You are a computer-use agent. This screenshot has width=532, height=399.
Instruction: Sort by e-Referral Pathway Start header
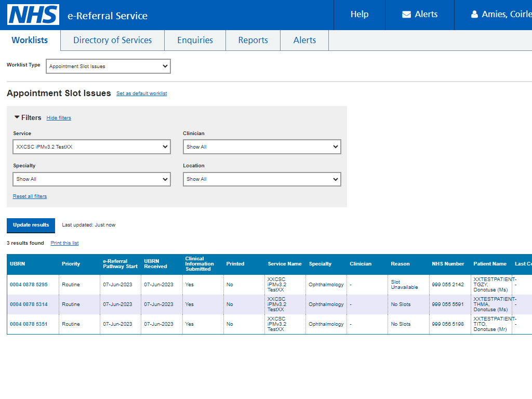[x=120, y=263]
